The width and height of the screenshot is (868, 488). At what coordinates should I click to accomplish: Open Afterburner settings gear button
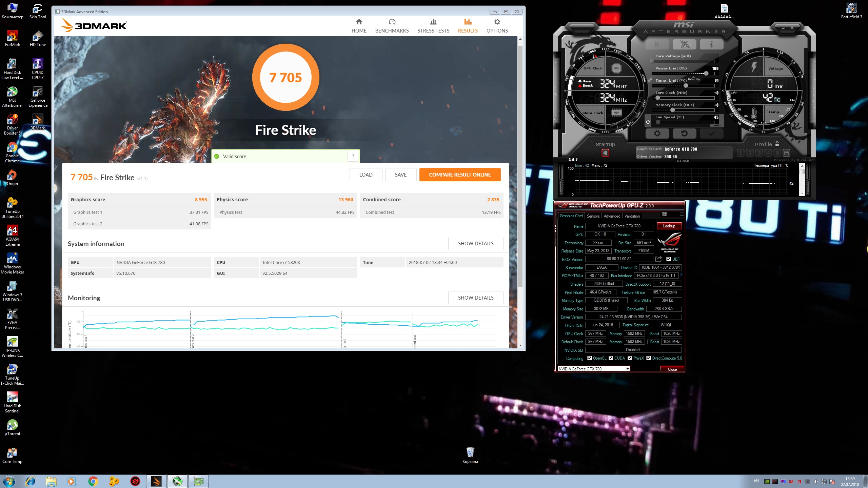[x=657, y=134]
